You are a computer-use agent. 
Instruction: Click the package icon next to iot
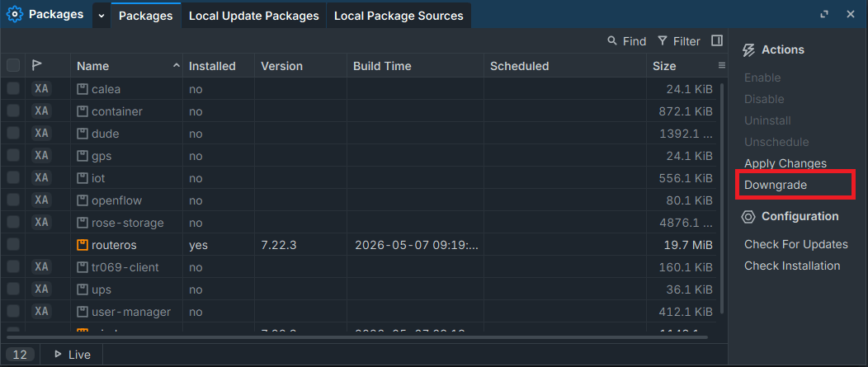[83, 178]
